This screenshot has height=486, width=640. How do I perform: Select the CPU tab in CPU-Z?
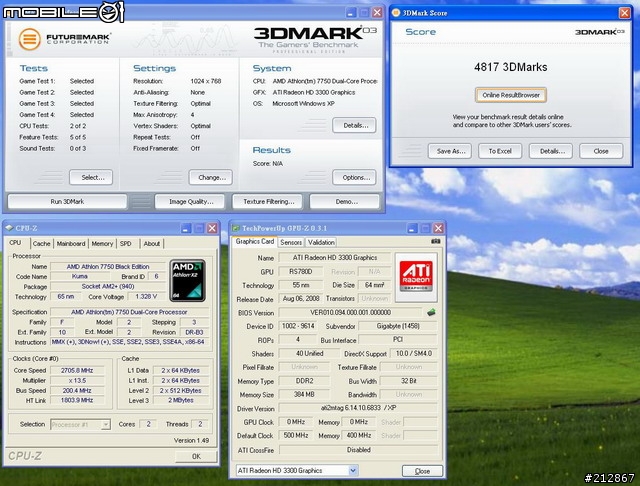pos(16,243)
